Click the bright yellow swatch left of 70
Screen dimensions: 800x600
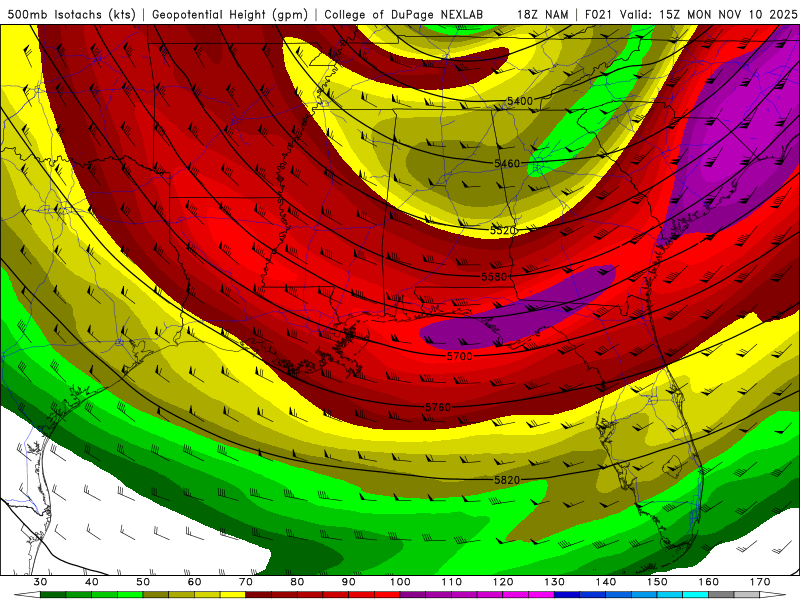[x=233, y=595]
